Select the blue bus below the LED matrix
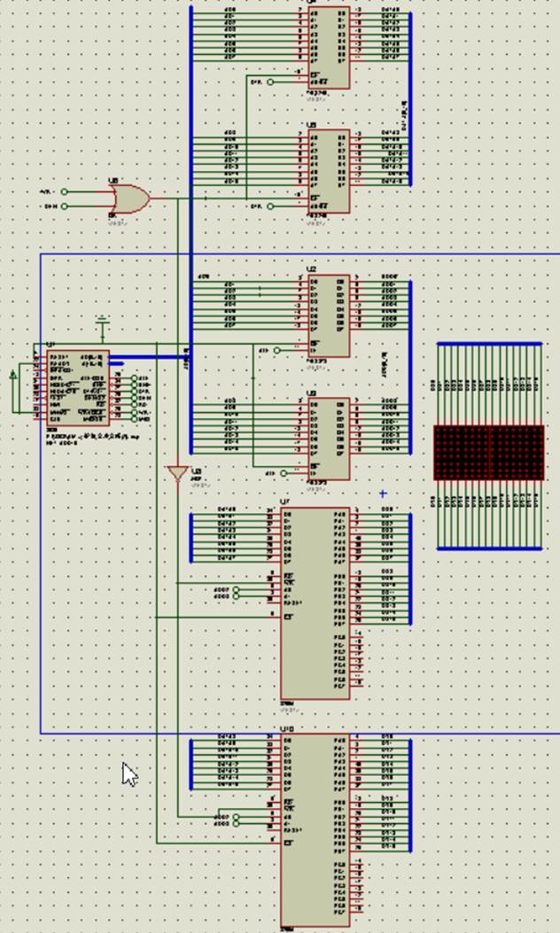 tap(488, 548)
